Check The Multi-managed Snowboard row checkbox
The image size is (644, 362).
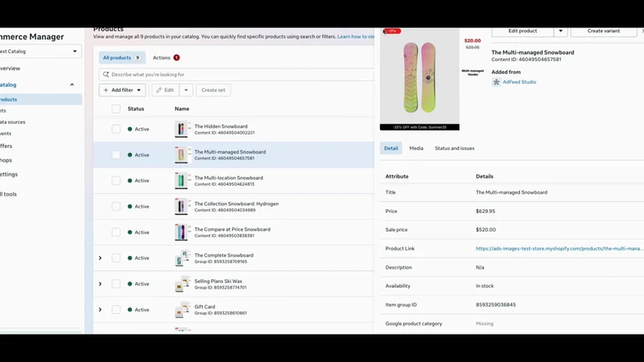[x=116, y=154]
